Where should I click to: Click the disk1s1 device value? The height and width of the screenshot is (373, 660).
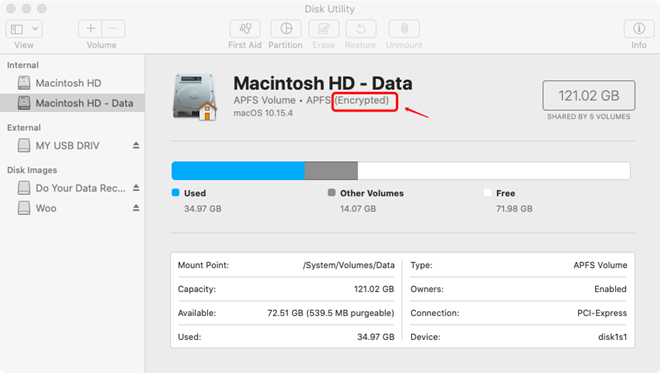point(612,337)
